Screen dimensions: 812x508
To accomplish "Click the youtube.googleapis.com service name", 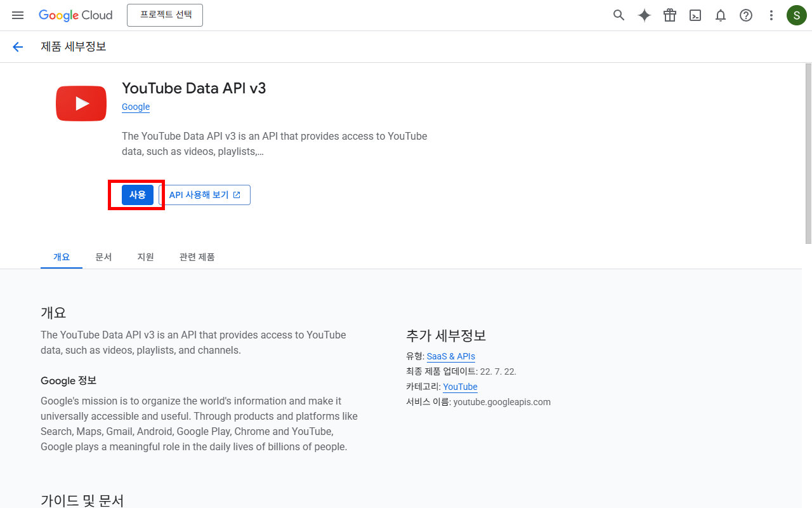I will pos(502,402).
